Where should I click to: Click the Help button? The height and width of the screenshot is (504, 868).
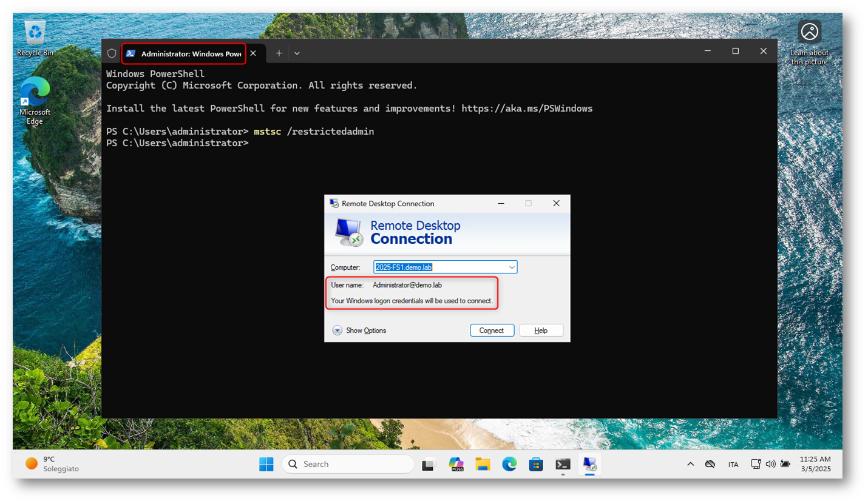[541, 331]
